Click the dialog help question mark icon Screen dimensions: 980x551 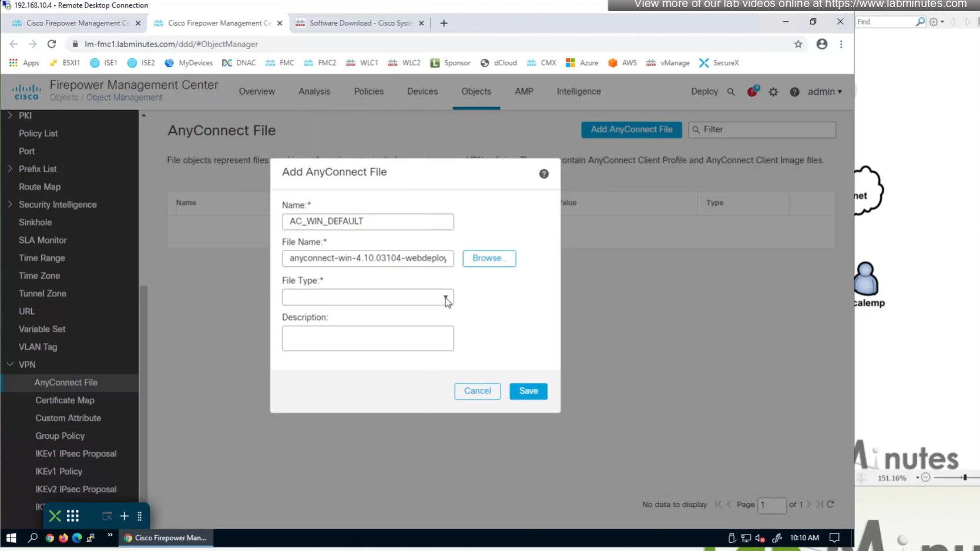click(x=543, y=173)
